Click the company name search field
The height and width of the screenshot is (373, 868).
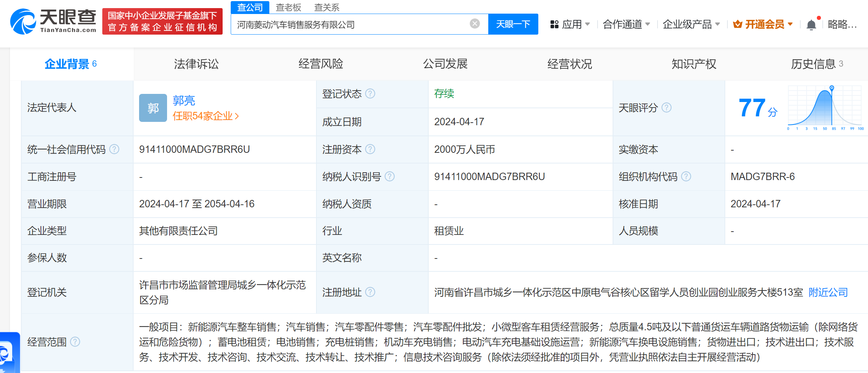(350, 24)
